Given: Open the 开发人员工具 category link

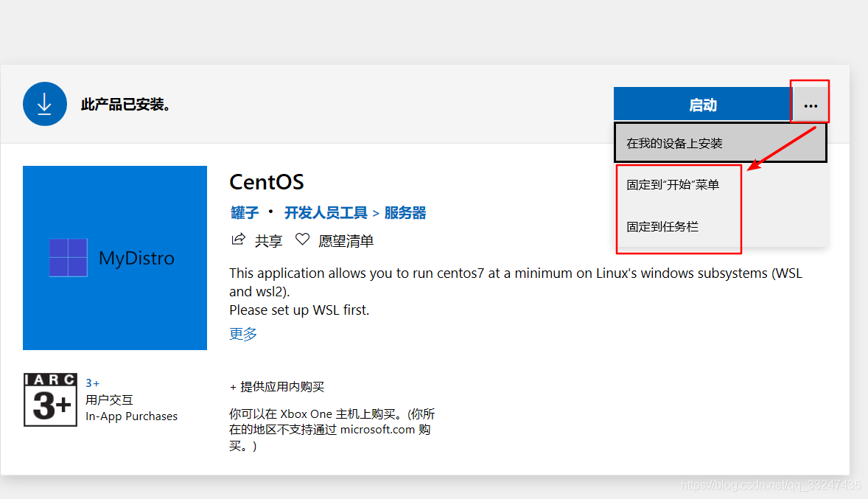Looking at the screenshot, I should click(x=326, y=213).
